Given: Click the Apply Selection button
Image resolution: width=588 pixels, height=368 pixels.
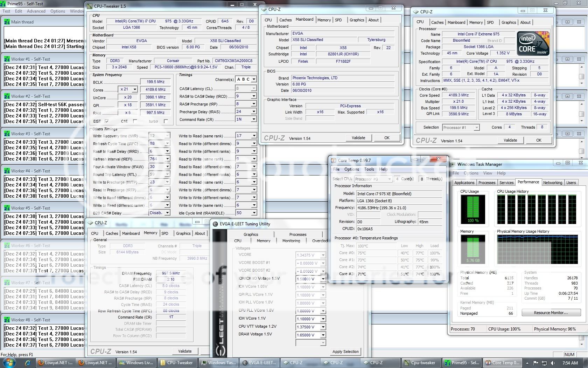Looking at the screenshot, I should click(x=345, y=352).
